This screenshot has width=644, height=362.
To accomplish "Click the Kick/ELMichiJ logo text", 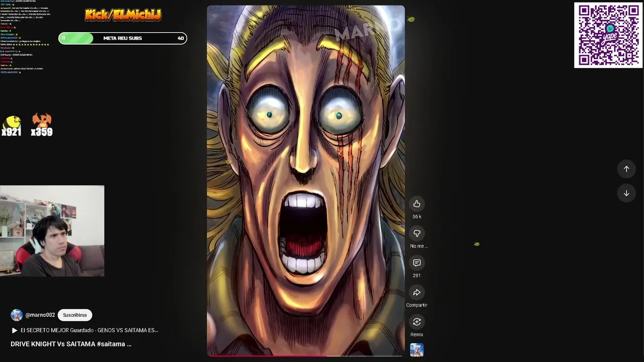I will click(x=123, y=15).
